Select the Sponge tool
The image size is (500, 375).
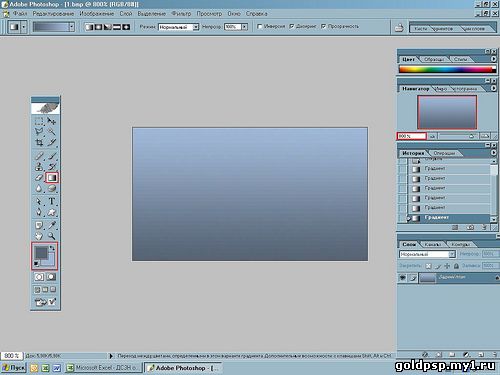pyautogui.click(x=51, y=189)
